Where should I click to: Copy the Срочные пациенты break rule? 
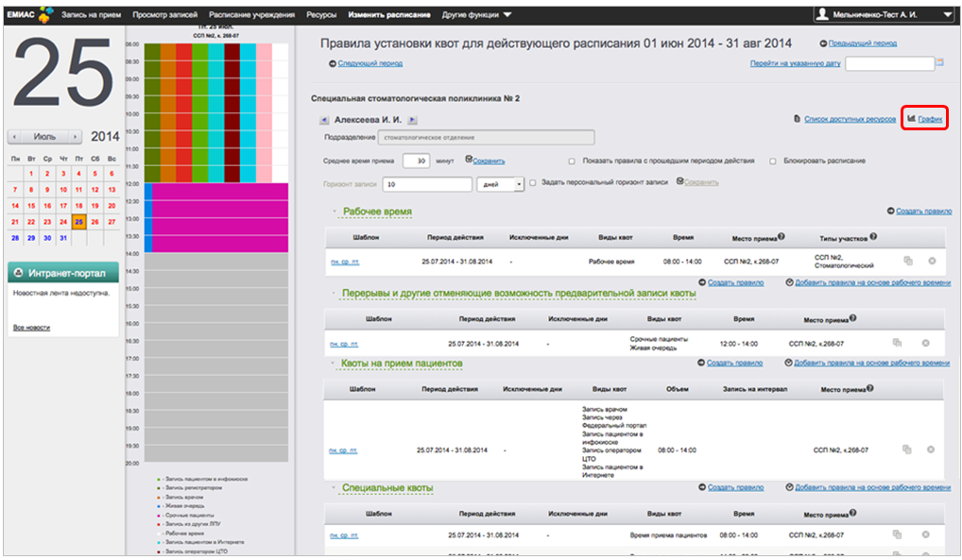point(897,343)
